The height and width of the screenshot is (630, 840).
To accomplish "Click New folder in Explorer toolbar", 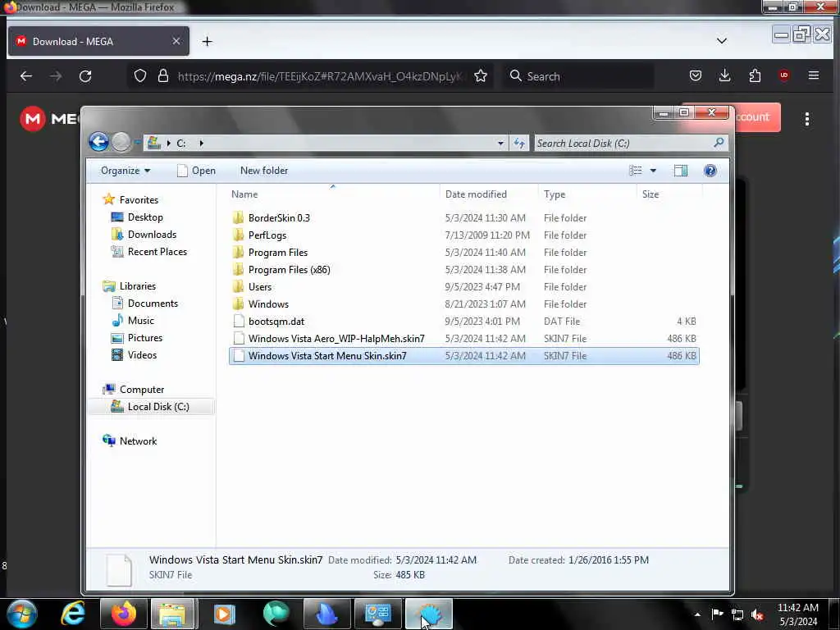I will click(264, 171).
